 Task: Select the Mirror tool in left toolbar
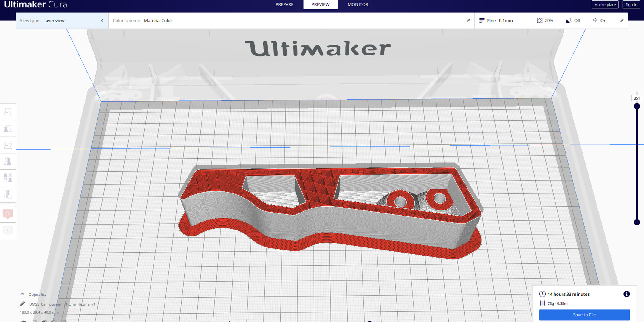tap(8, 161)
